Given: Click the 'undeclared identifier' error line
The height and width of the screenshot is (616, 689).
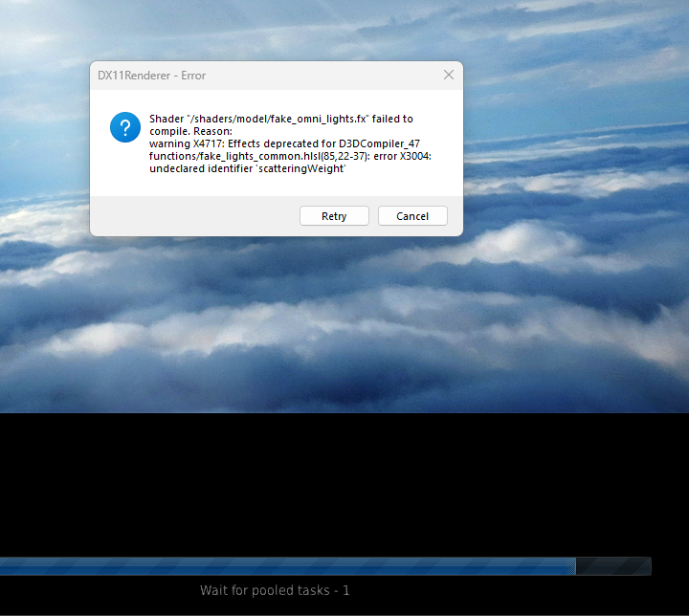Looking at the screenshot, I should [x=248, y=168].
